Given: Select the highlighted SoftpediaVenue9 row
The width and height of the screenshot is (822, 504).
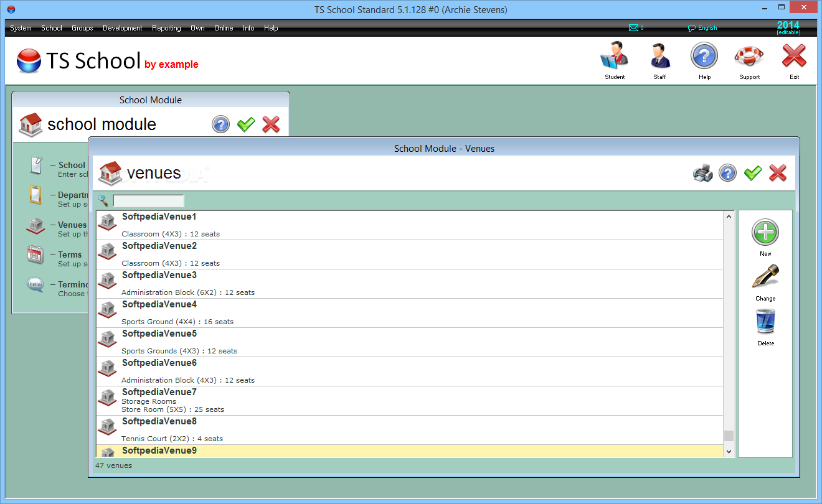Looking at the screenshot, I should click(410, 451).
